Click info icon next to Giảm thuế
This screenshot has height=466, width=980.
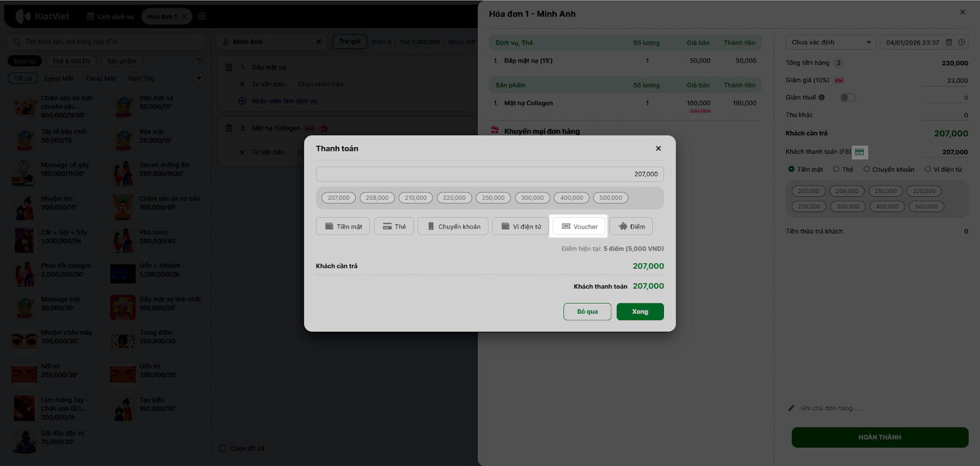point(821,97)
